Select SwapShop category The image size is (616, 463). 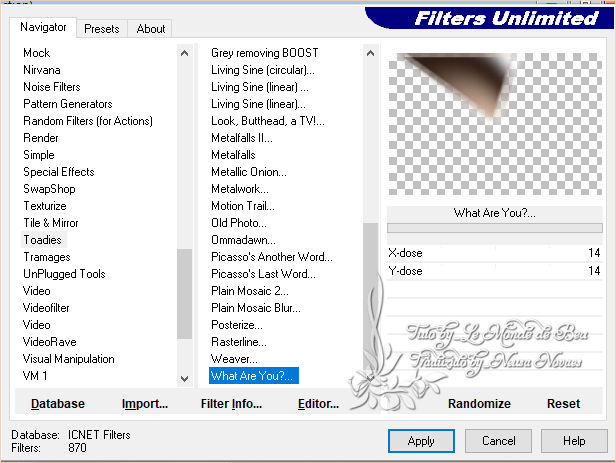(x=49, y=189)
